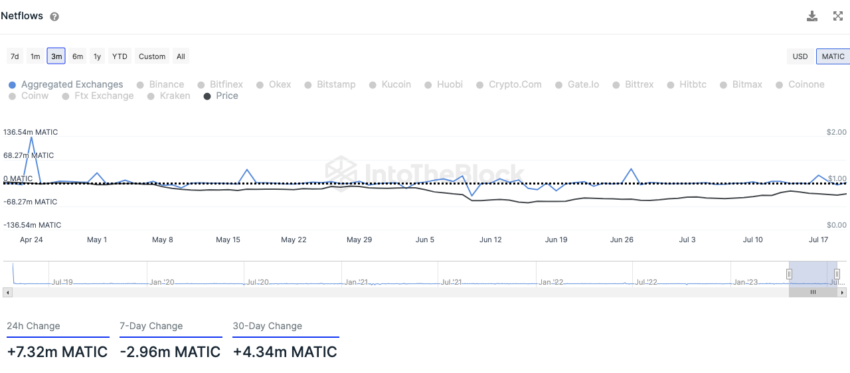Toggle the Bitmax series in legend
The width and height of the screenshot is (850, 373).
pos(740,85)
